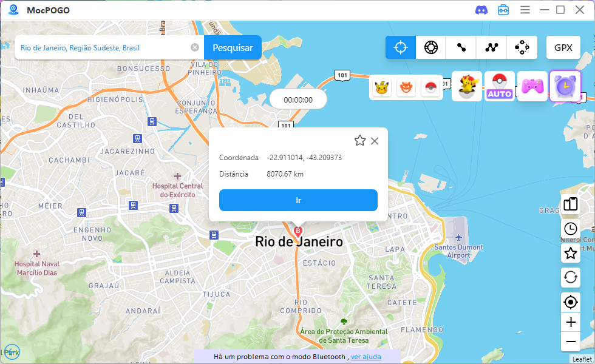This screenshot has height=364, width=595.
Task: Select the Jump teleport mode icon
Action: pyautogui.click(x=430, y=47)
